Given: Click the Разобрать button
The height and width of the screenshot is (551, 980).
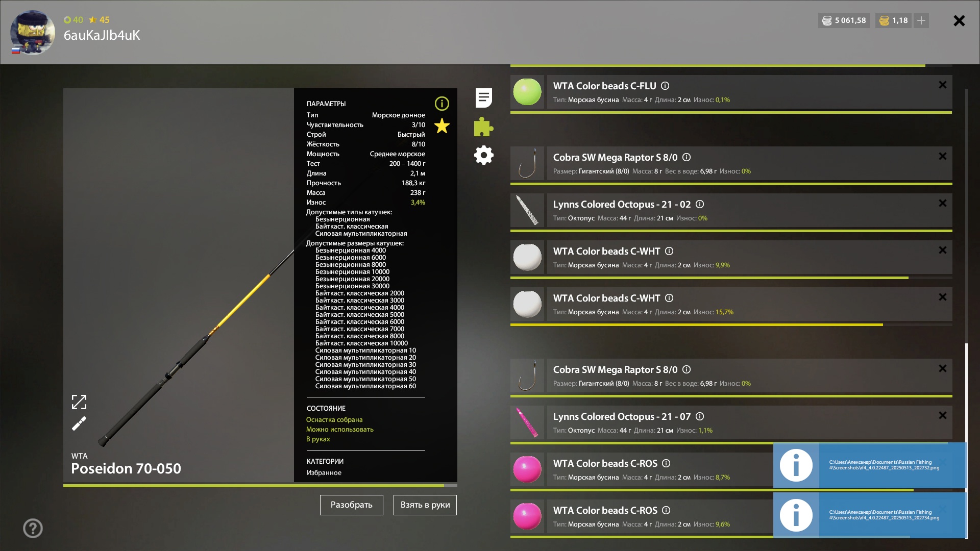Looking at the screenshot, I should click(x=352, y=505).
